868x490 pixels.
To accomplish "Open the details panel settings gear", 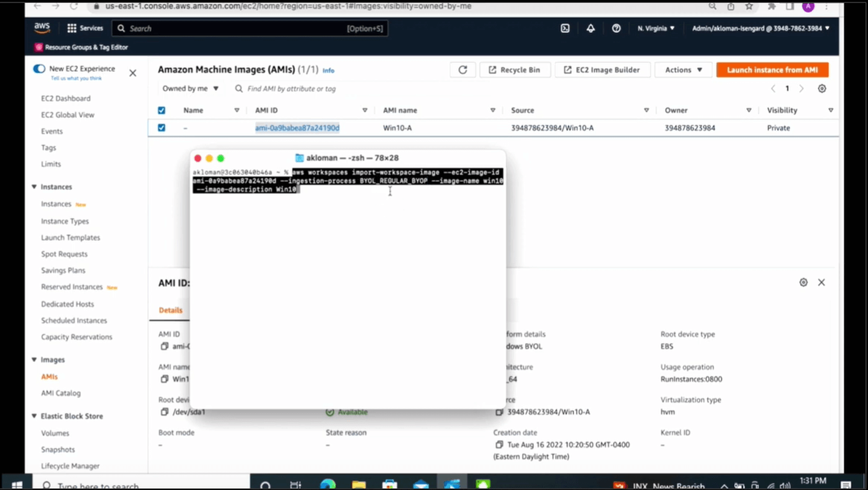I will [x=803, y=282].
